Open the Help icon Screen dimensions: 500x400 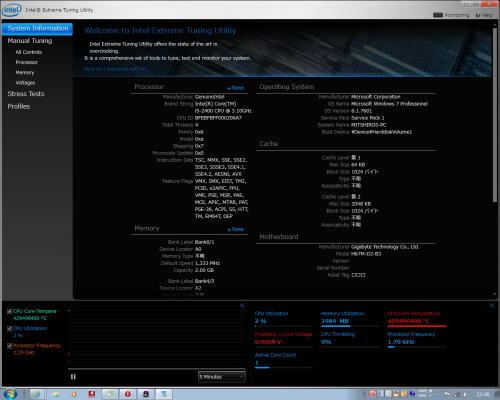point(484,15)
